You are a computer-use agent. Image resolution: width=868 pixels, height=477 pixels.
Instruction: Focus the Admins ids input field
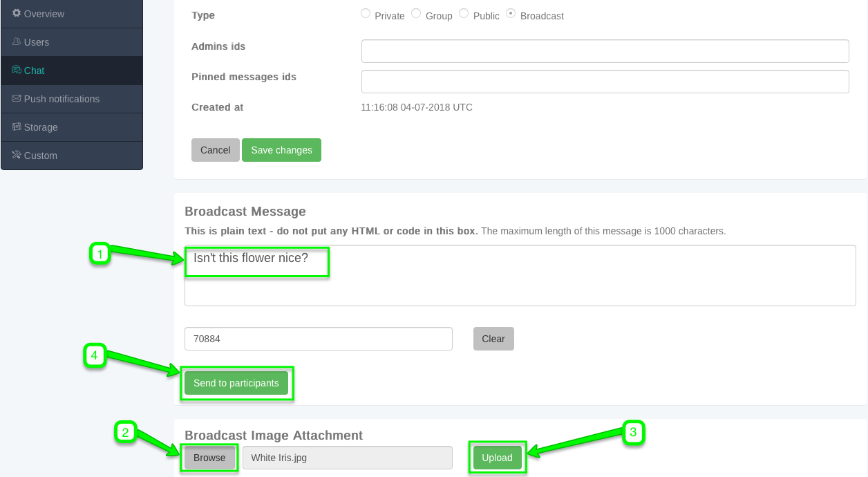605,51
